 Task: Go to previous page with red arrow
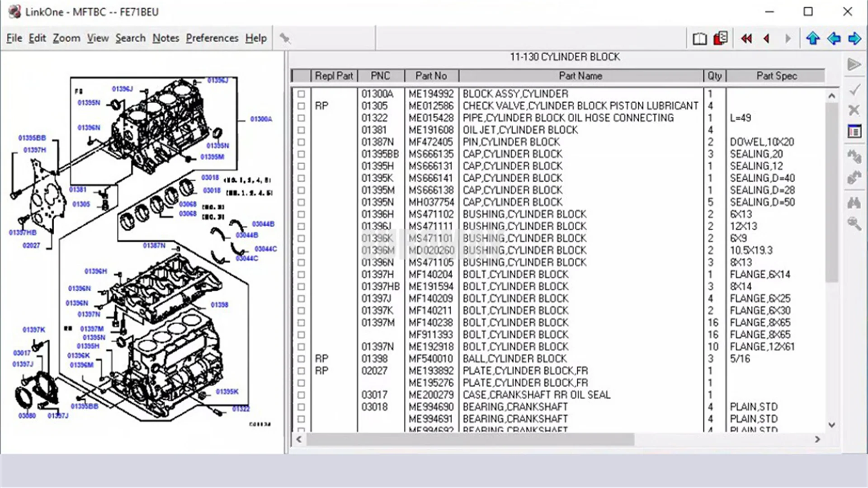click(767, 39)
